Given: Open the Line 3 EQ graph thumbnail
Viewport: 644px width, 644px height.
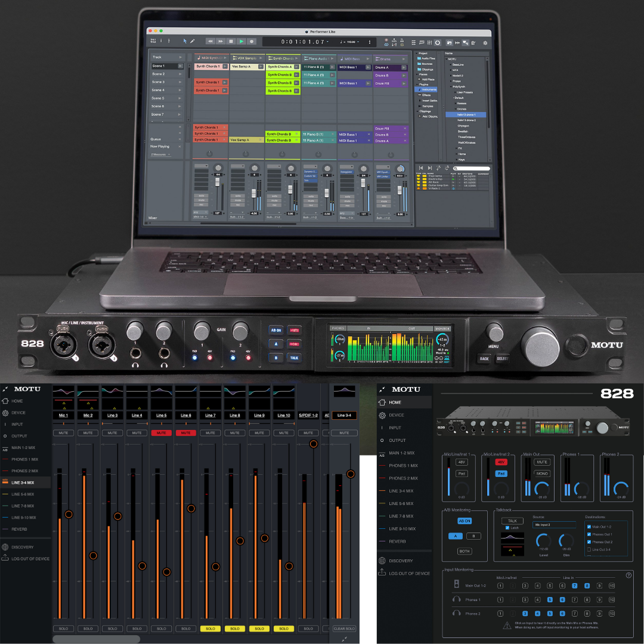Looking at the screenshot, I should pyautogui.click(x=112, y=392).
